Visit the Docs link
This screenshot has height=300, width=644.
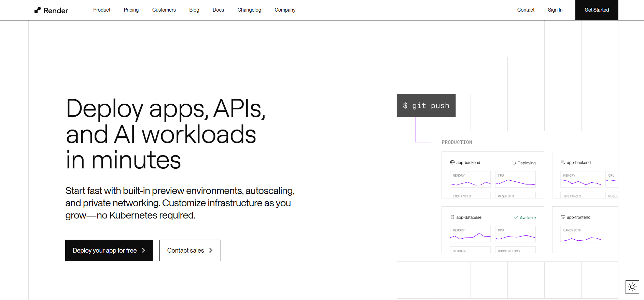click(x=218, y=10)
